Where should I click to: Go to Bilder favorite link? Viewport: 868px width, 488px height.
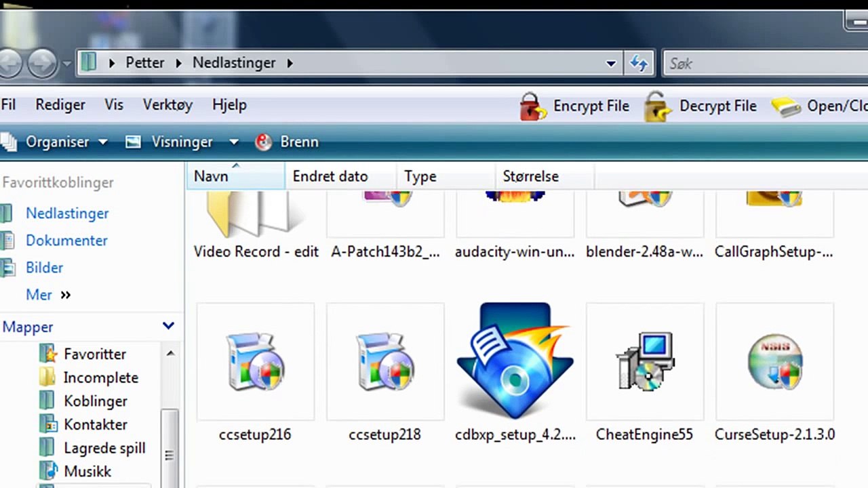coord(44,268)
